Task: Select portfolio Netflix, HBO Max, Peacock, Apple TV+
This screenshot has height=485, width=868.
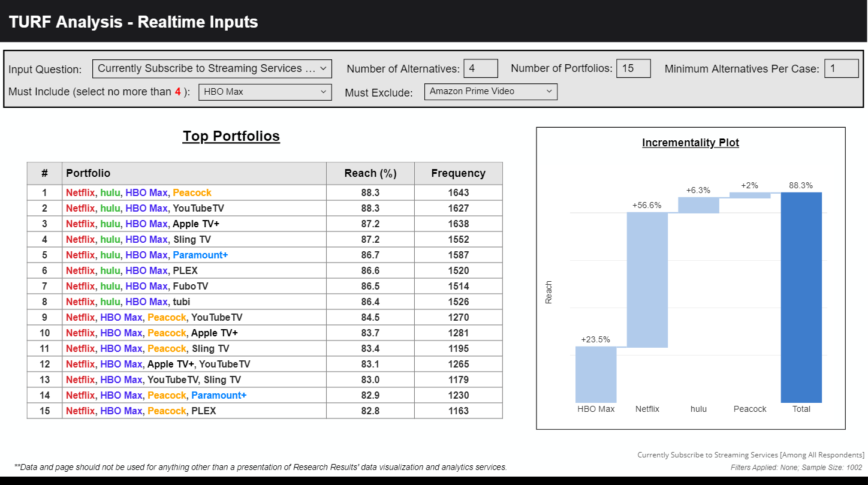Action: point(265,333)
